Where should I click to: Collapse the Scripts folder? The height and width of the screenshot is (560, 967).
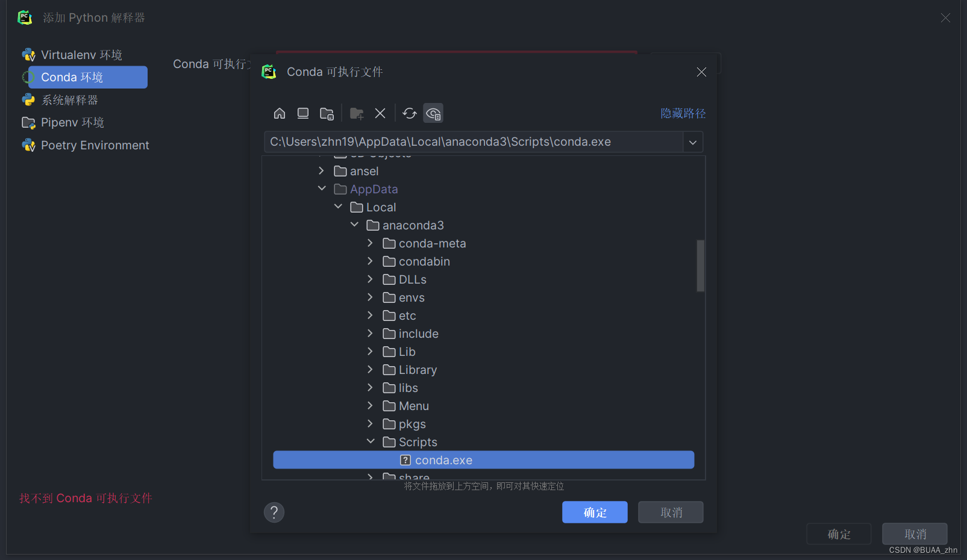[x=371, y=441]
